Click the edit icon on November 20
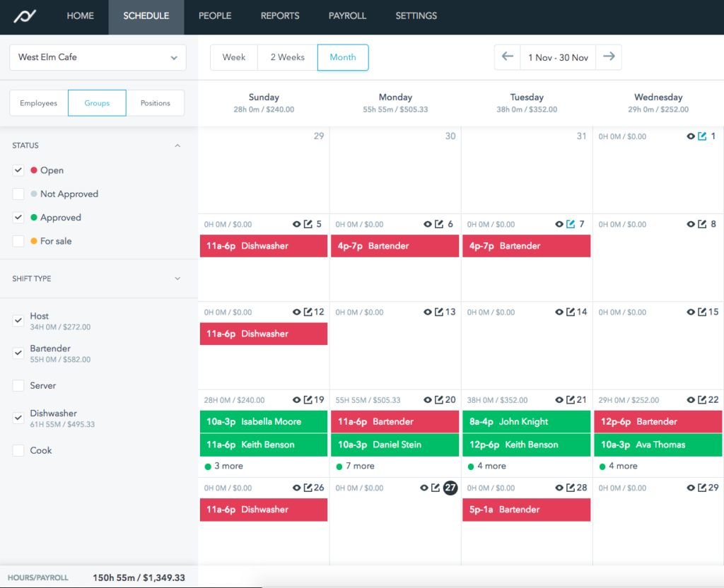724x588 pixels. [439, 400]
